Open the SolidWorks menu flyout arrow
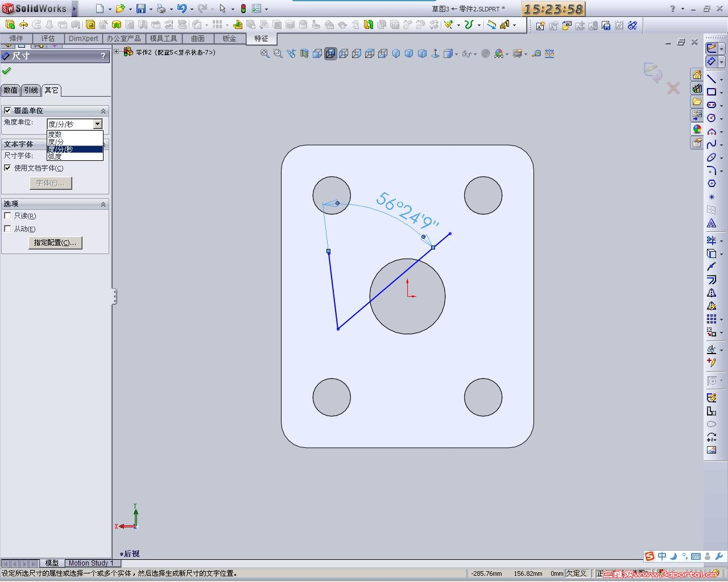The image size is (728, 582). click(74, 9)
